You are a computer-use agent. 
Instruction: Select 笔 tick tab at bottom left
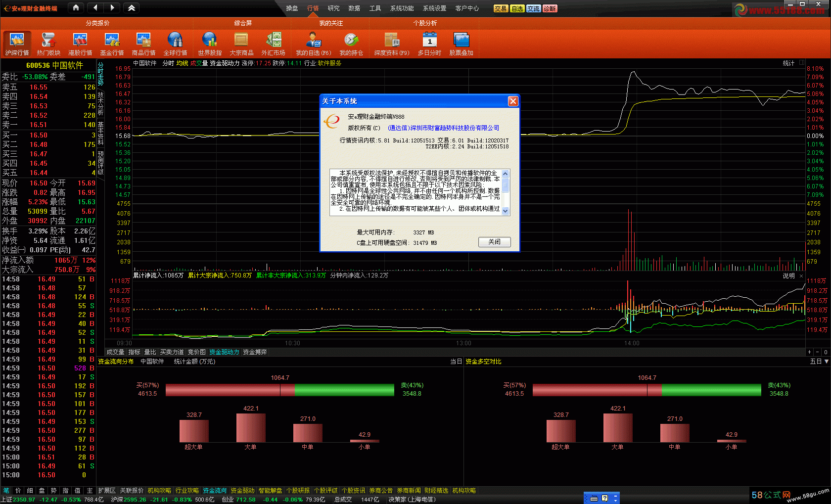click(x=6, y=491)
